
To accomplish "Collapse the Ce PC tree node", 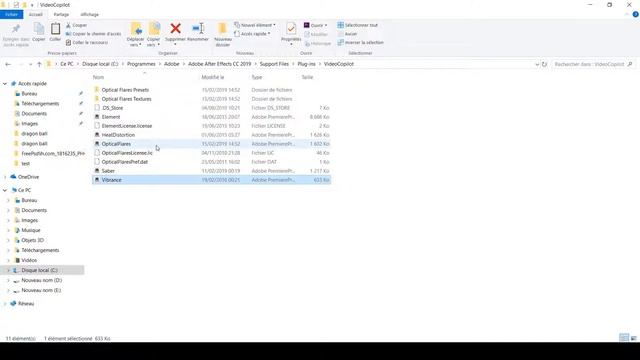I will point(5,190).
